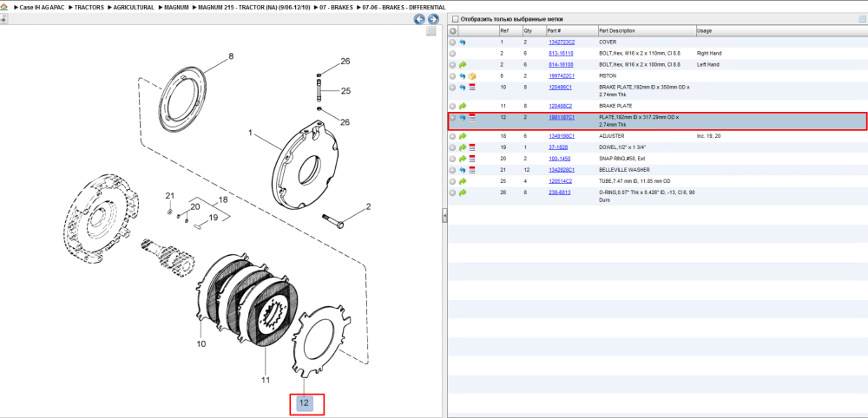Enable the 'Отобразить только выбранные метки' checkbox

[x=455, y=19]
